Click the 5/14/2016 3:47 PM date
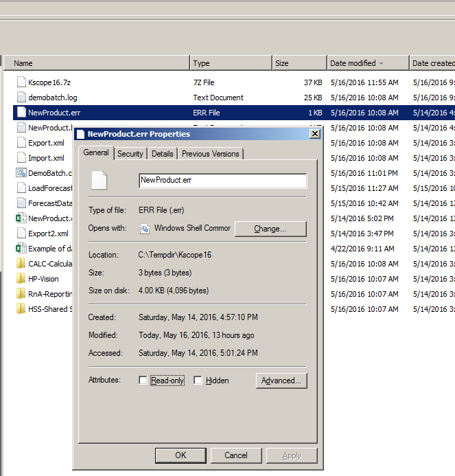 (x=362, y=234)
